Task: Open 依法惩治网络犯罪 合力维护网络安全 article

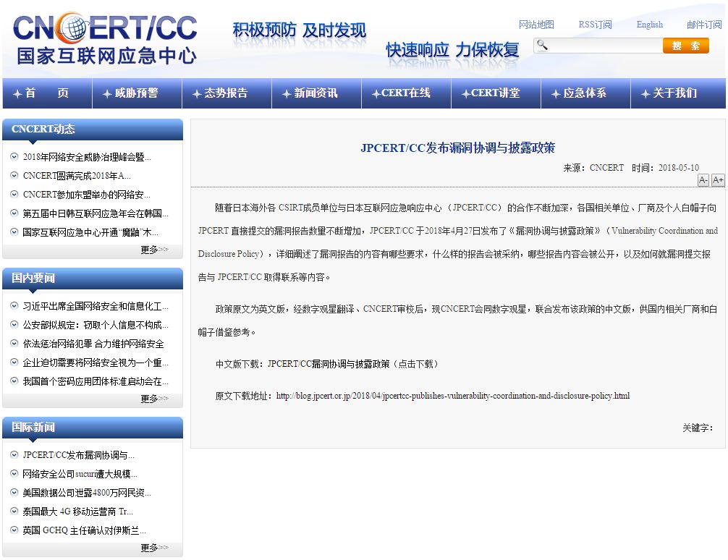Action: tap(93, 344)
